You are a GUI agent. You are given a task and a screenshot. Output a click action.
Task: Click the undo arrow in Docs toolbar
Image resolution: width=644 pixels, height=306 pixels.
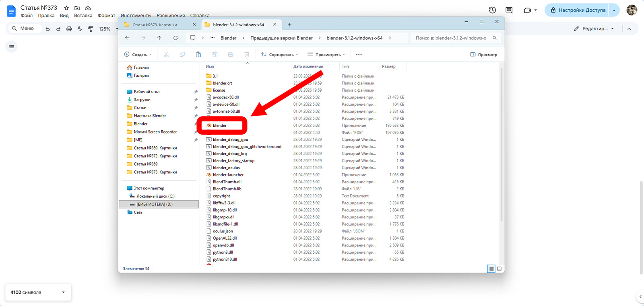click(x=48, y=29)
